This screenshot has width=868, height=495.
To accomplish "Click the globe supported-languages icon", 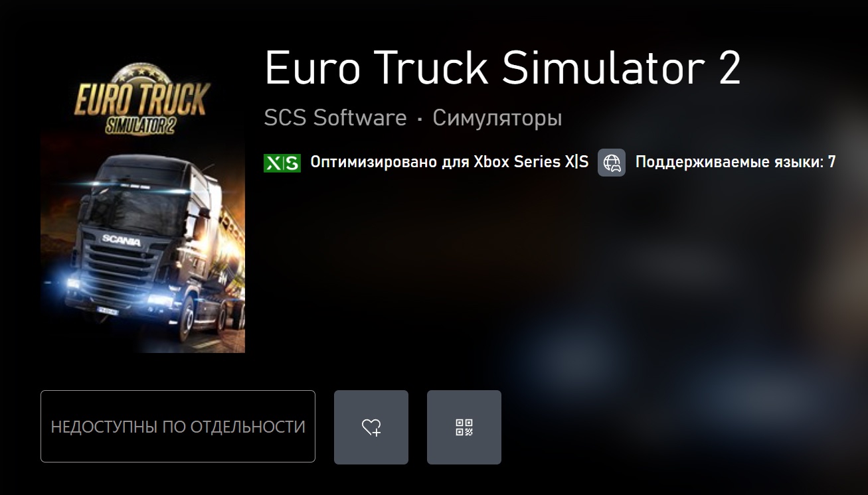I will coord(612,163).
